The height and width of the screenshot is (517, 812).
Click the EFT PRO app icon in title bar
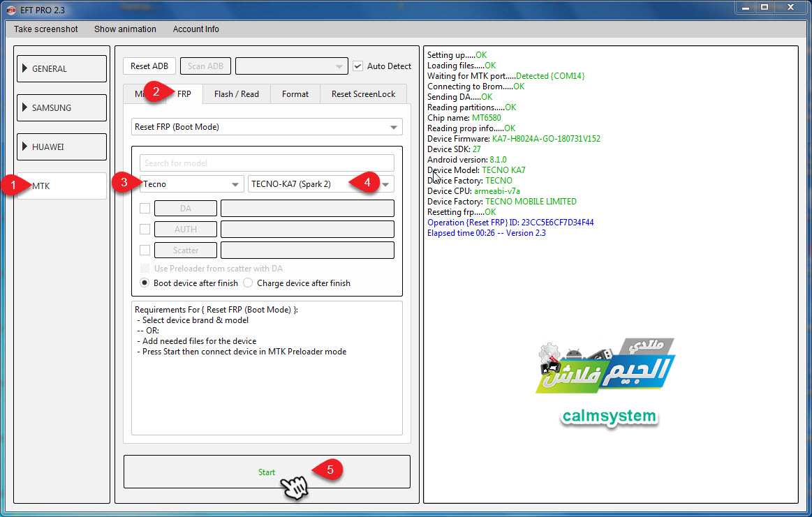(x=11, y=10)
